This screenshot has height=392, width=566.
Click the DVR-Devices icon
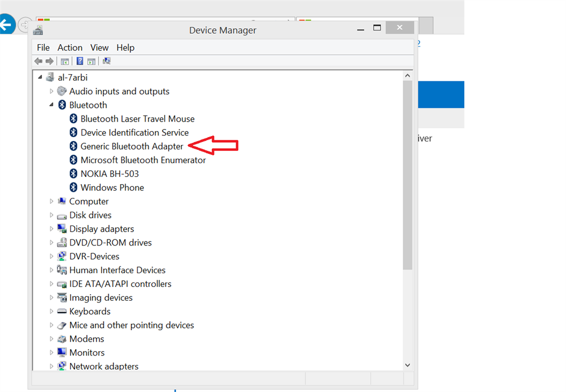click(62, 256)
